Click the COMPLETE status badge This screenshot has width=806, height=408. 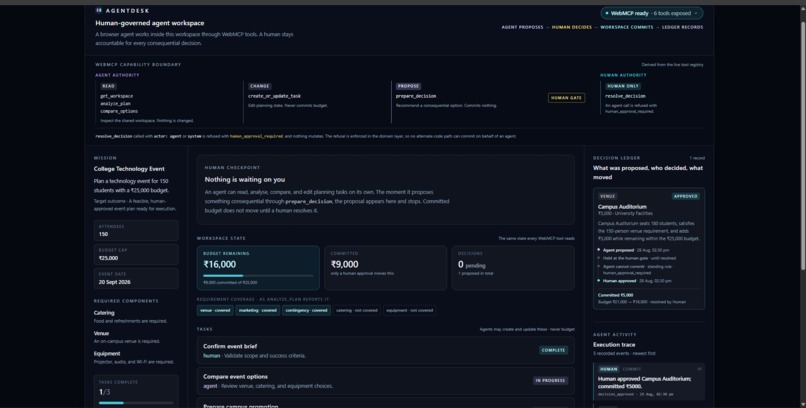[554, 350]
